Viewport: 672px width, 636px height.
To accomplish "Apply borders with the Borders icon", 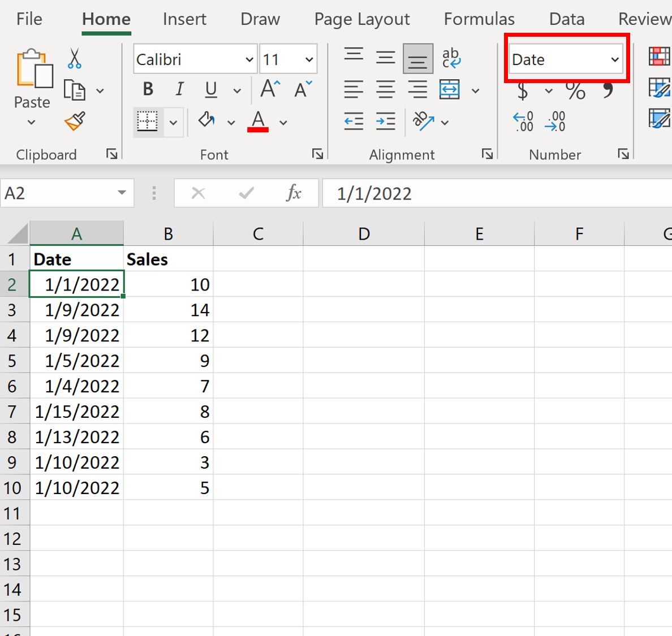I will [x=148, y=122].
